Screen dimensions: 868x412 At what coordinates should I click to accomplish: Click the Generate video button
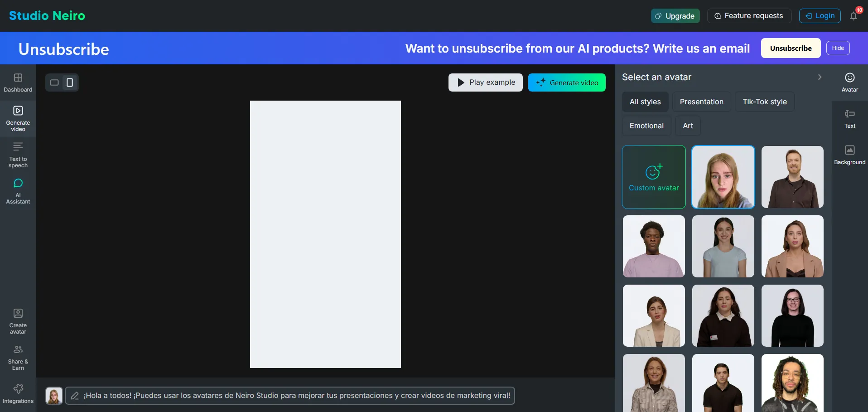pyautogui.click(x=567, y=82)
